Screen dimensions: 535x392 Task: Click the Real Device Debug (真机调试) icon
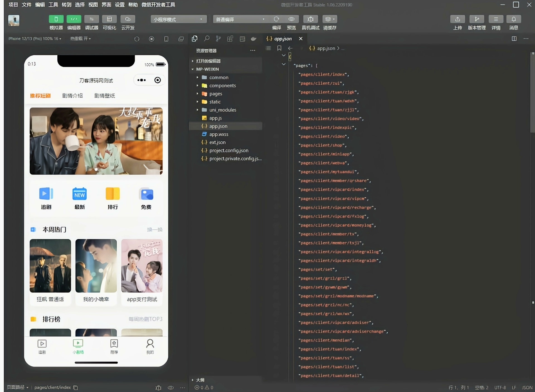click(x=310, y=19)
